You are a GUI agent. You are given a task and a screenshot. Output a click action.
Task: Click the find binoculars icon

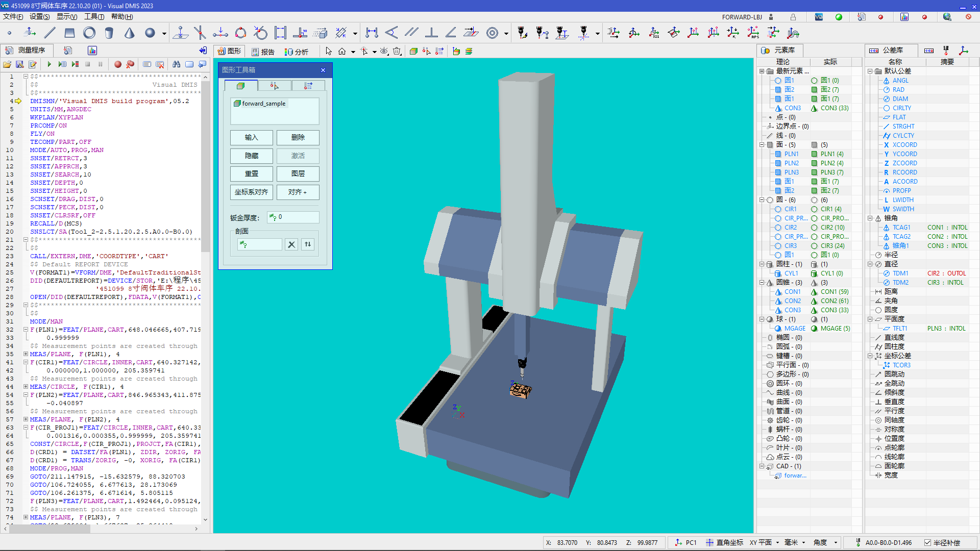pyautogui.click(x=176, y=64)
